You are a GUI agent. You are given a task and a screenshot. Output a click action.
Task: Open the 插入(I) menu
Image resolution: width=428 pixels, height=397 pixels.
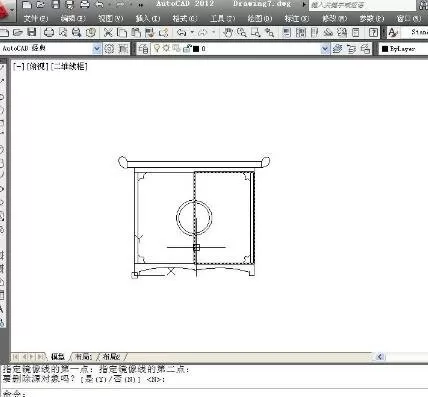pyautogui.click(x=148, y=18)
